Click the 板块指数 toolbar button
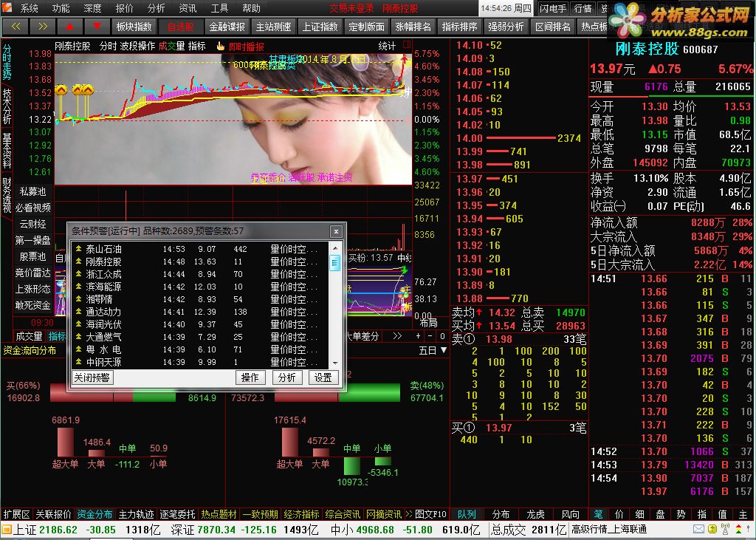This screenshot has width=756, height=540. point(134,27)
